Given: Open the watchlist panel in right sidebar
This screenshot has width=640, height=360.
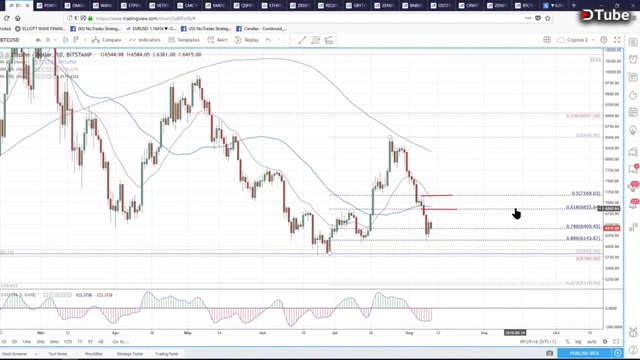Looking at the screenshot, I should tap(633, 42).
